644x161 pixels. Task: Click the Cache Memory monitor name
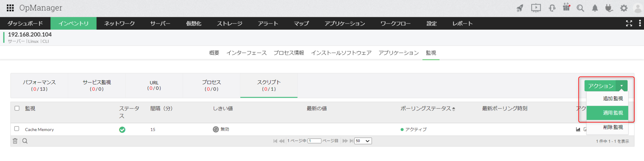click(x=39, y=129)
